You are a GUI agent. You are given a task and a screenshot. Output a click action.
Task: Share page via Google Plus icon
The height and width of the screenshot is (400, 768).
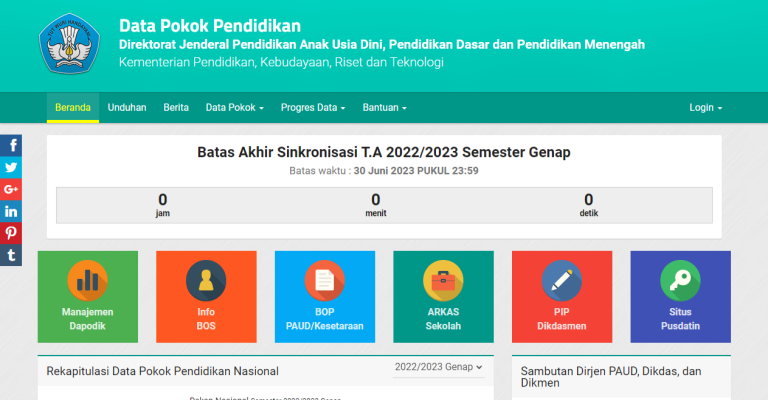point(11,189)
